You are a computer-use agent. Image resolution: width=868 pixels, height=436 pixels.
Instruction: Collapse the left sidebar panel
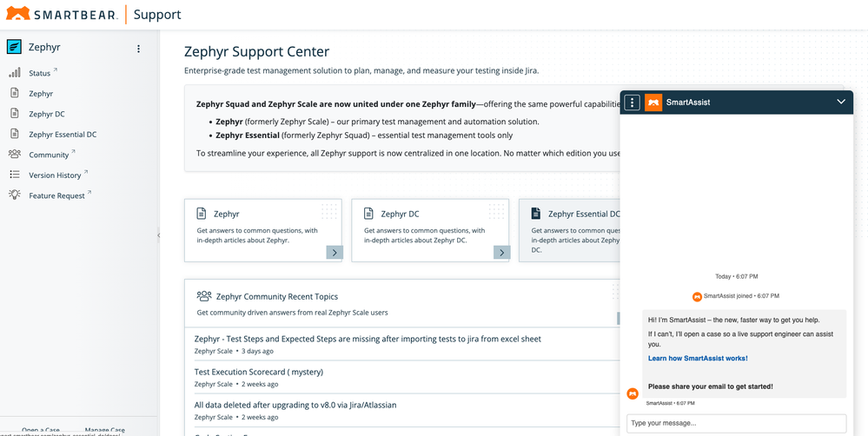(158, 235)
